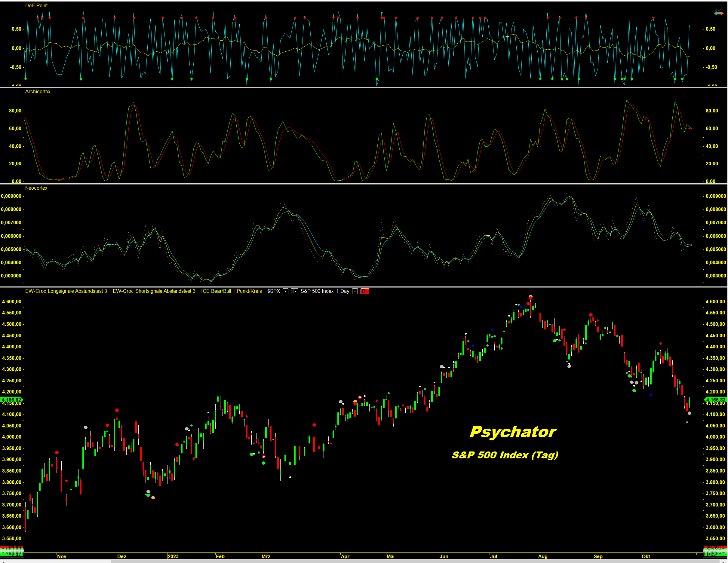Select the DoE Point panel title

tap(36, 6)
